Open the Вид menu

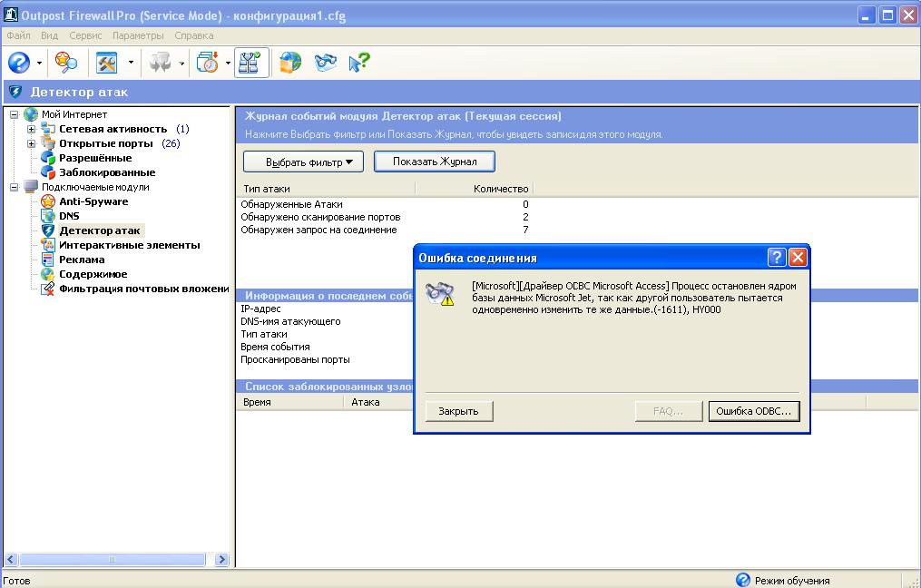49,35
